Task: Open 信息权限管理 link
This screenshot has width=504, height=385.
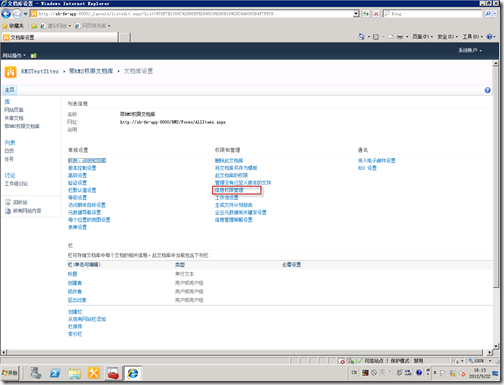Action: point(229,190)
